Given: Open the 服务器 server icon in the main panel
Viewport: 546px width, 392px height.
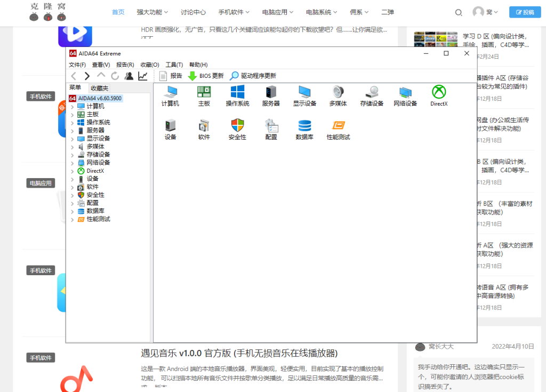Looking at the screenshot, I should coord(271,96).
